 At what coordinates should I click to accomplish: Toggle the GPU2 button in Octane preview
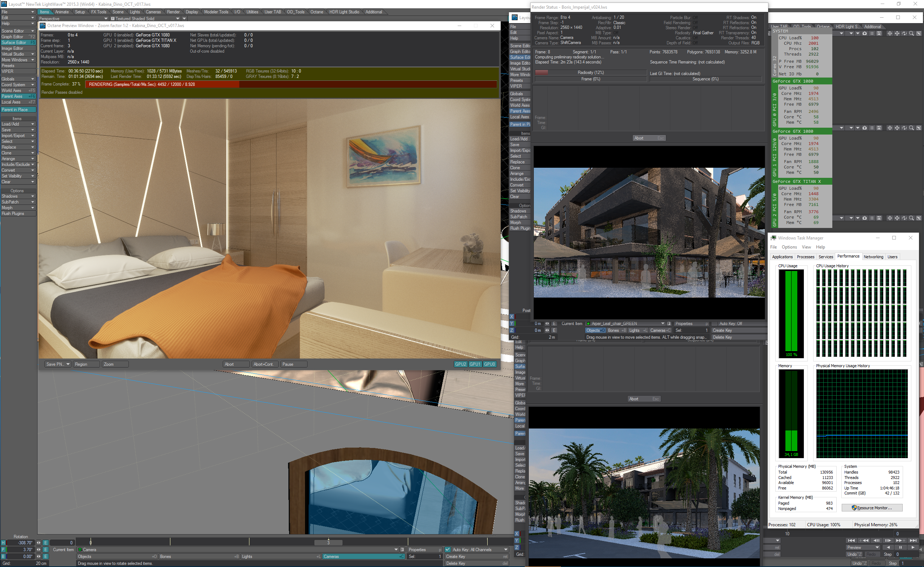pos(460,364)
